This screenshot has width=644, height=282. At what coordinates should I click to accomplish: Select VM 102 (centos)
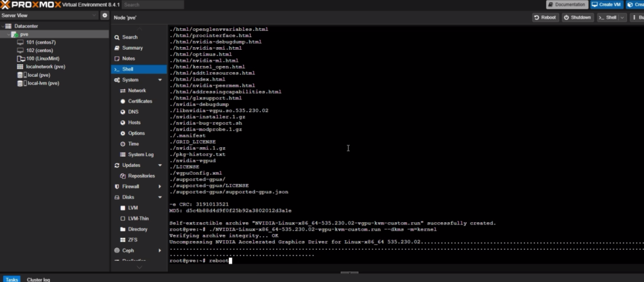(40, 50)
